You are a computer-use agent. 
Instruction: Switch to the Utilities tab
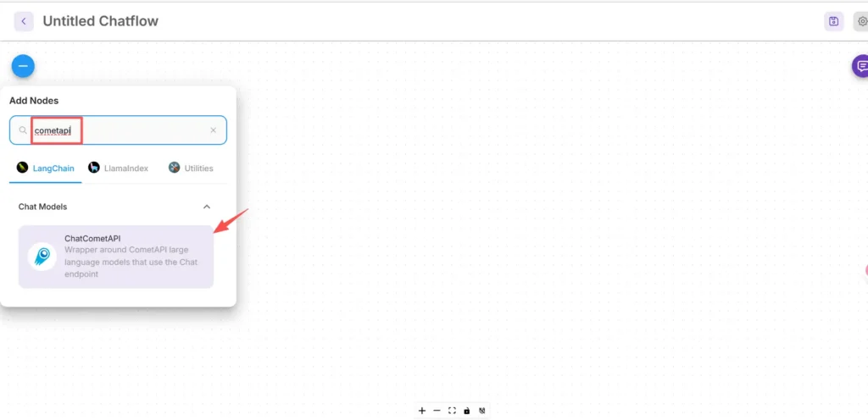pyautogui.click(x=191, y=168)
